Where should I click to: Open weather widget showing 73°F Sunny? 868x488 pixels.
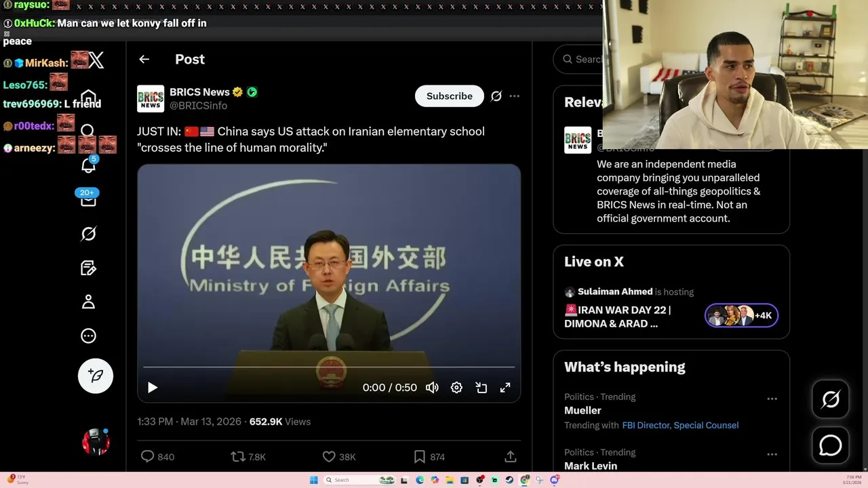(18, 480)
